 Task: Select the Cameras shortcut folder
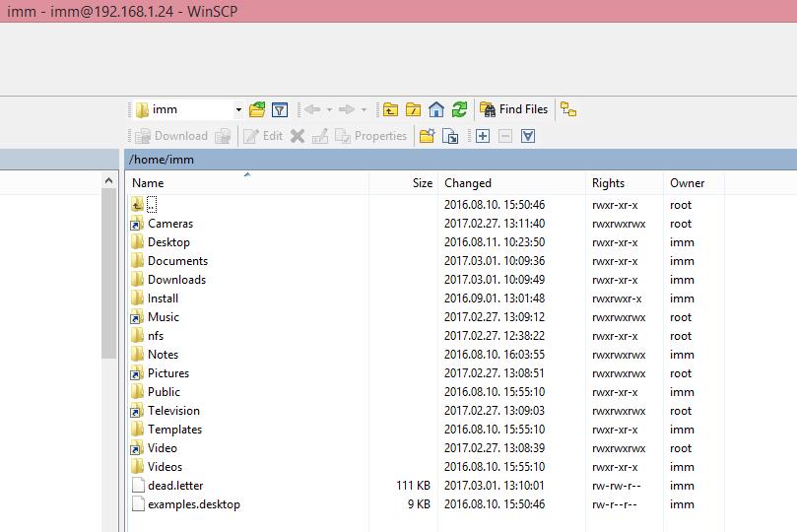170,224
